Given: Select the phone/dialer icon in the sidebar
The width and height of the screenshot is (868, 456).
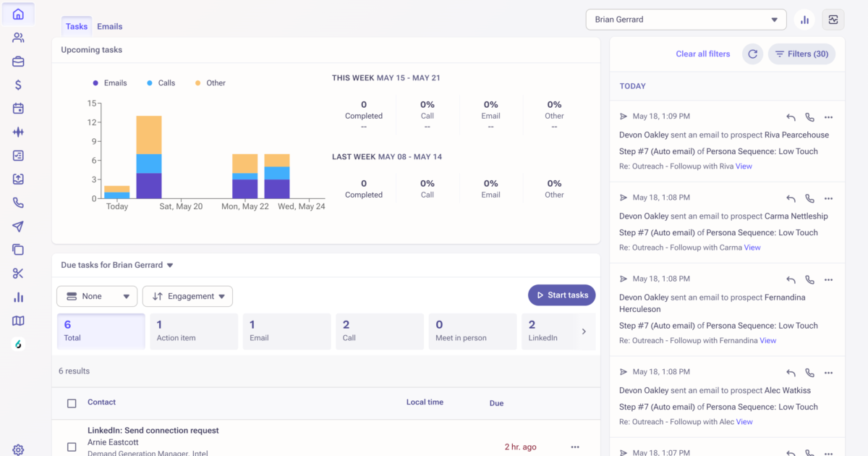Looking at the screenshot, I should coord(18,203).
